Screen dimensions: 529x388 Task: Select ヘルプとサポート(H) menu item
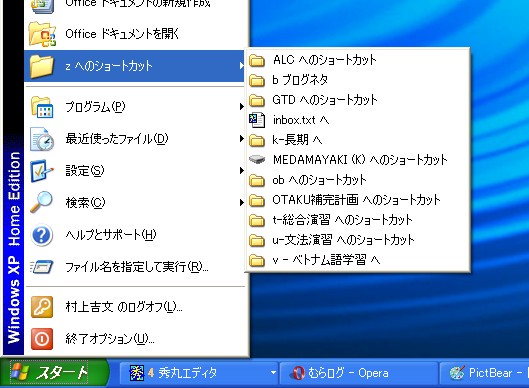point(135,235)
